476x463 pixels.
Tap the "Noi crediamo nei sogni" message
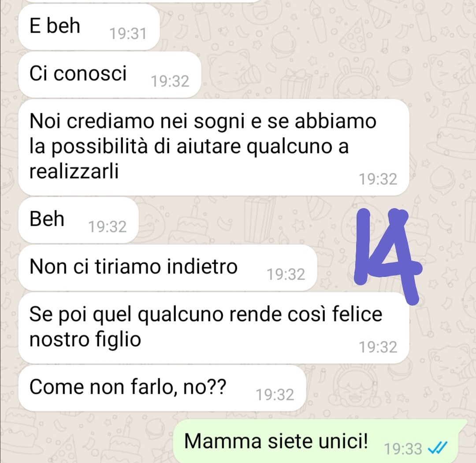pyautogui.click(x=214, y=147)
